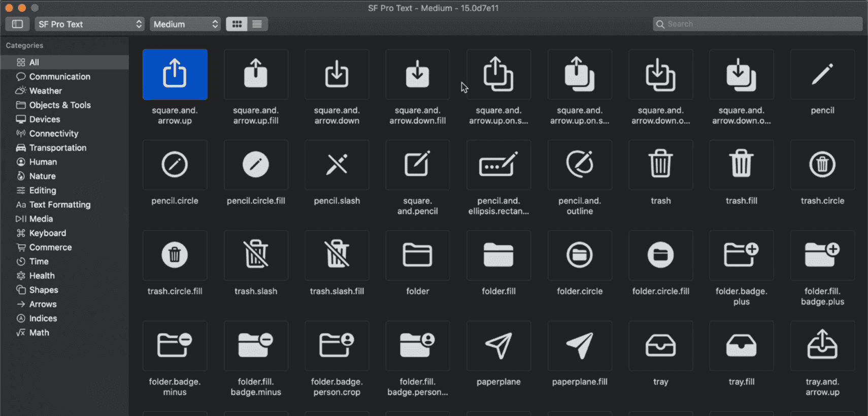Go to the Commerce category

tap(50, 247)
